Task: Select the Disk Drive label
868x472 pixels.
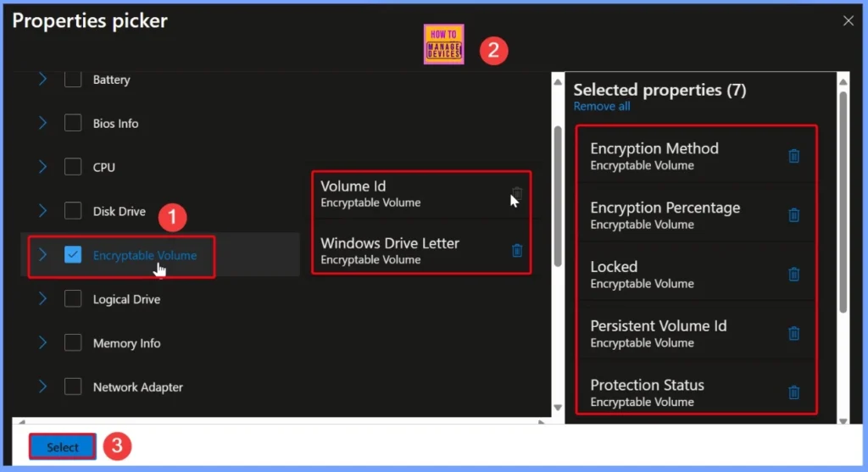Action: (x=120, y=211)
